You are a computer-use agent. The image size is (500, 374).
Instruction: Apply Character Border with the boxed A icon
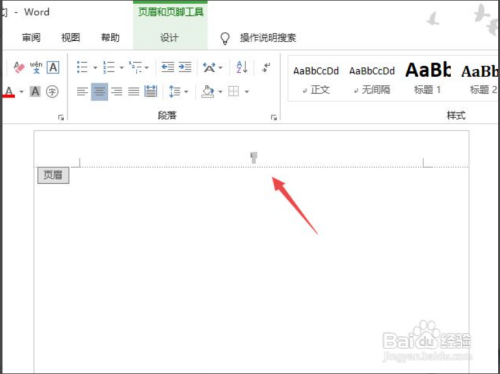pyautogui.click(x=53, y=67)
